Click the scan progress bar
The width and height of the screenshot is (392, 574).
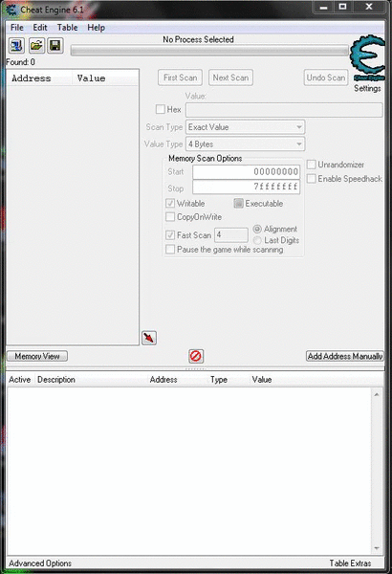[x=209, y=51]
